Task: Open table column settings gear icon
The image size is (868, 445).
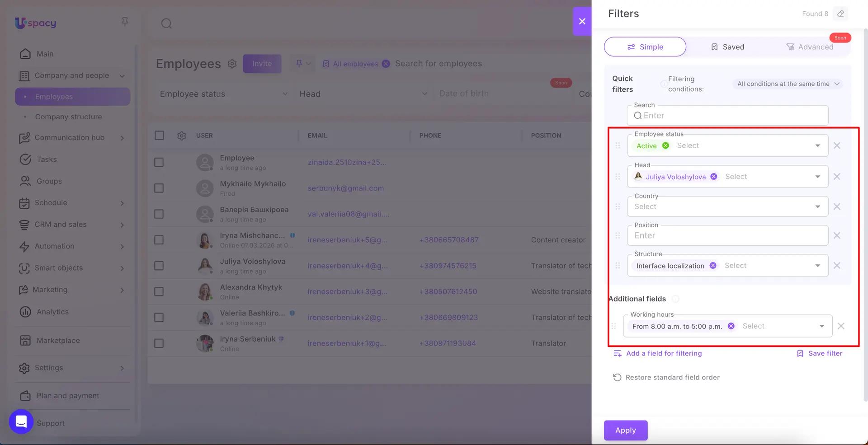Action: [x=182, y=136]
